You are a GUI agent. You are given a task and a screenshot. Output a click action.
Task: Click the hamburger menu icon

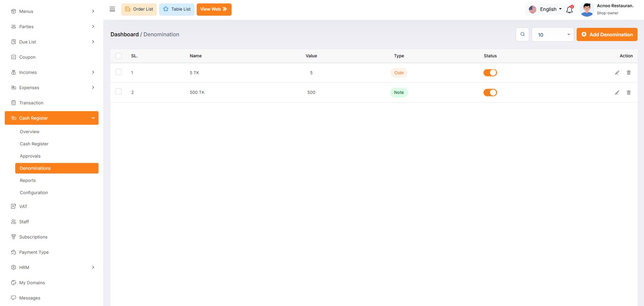(x=112, y=9)
